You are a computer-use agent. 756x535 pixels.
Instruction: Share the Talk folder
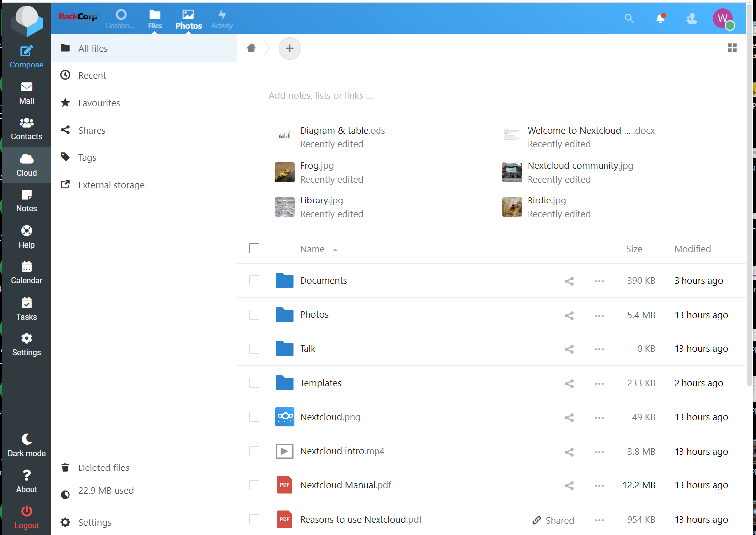coord(569,349)
